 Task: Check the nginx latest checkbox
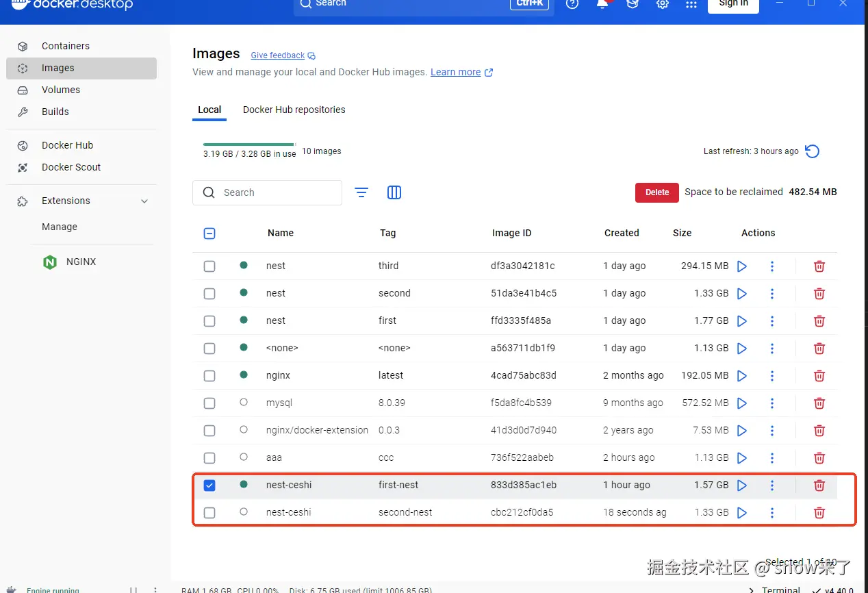tap(209, 376)
